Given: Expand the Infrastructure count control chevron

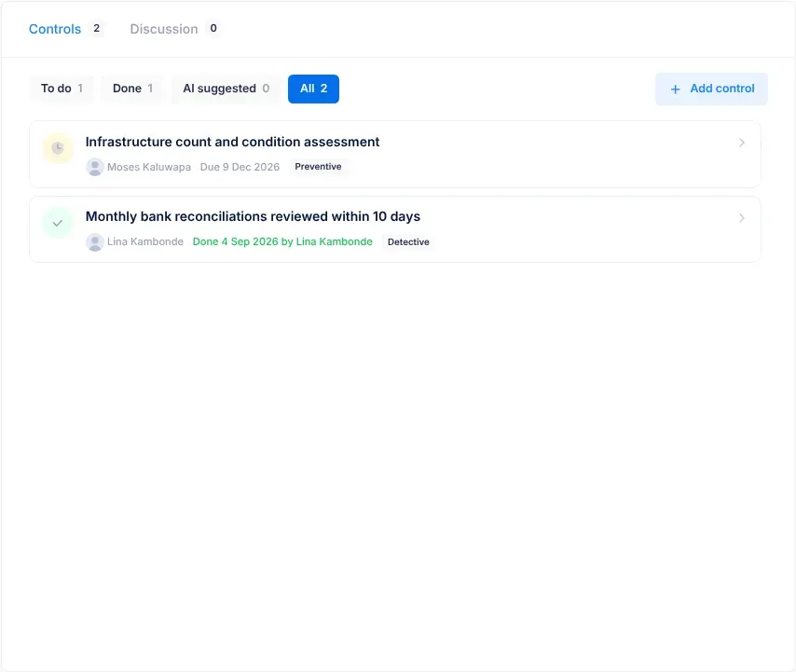Looking at the screenshot, I should coord(742,143).
